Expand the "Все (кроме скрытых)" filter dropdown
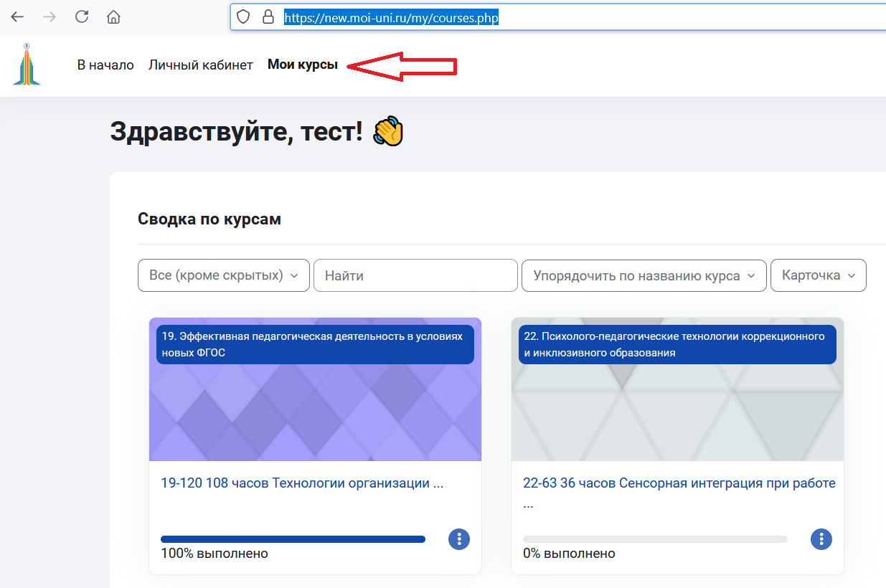This screenshot has height=588, width=886. pyautogui.click(x=223, y=275)
